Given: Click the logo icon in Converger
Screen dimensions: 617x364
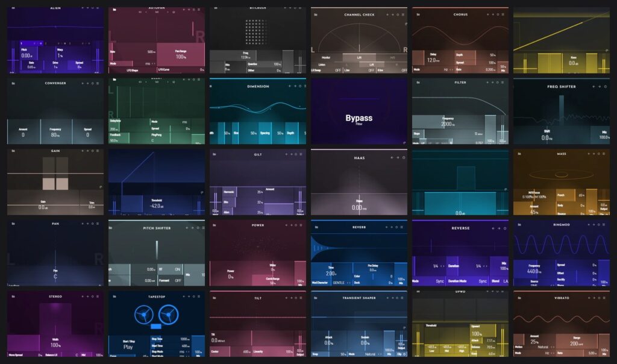Looking at the screenshot, I should [x=13, y=83].
